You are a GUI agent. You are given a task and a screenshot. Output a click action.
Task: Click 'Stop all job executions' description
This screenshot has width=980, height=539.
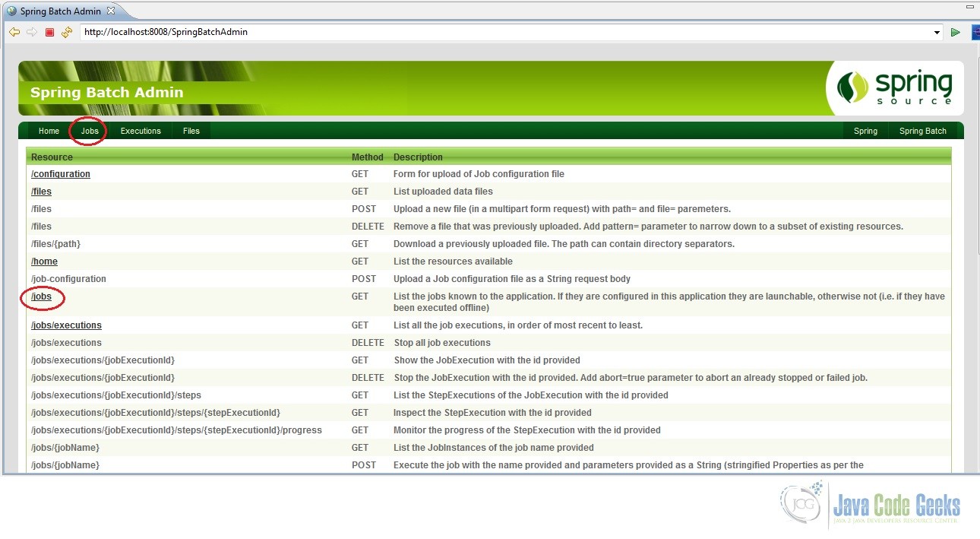[x=442, y=343]
